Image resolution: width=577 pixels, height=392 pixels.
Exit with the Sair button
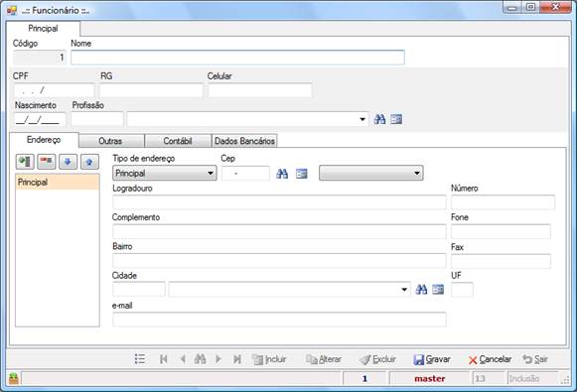tap(536, 359)
